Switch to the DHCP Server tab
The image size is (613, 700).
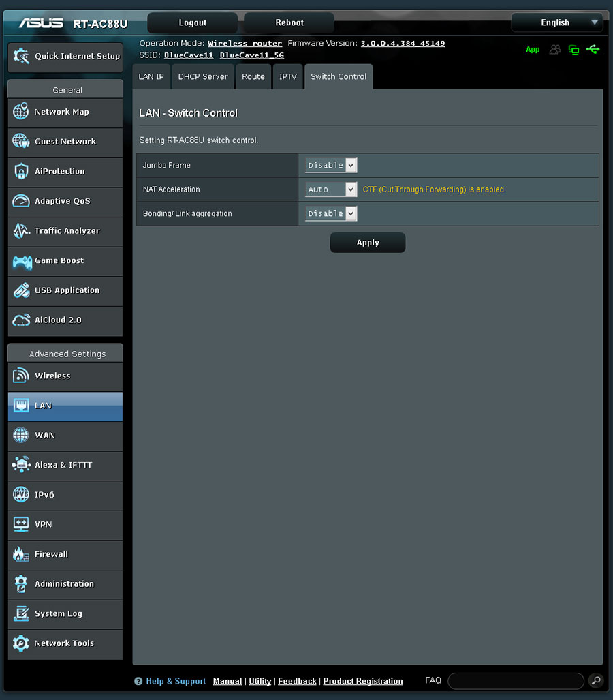point(203,76)
